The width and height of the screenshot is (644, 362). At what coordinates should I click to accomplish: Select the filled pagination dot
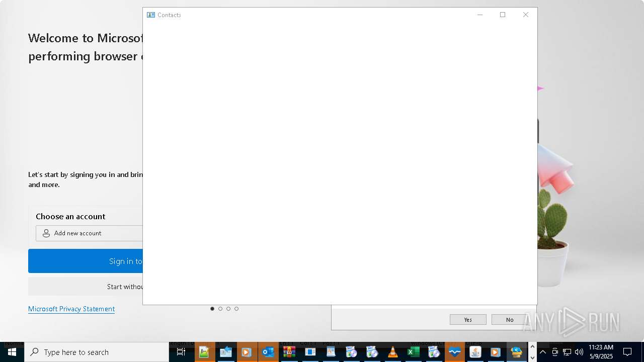[212, 309]
